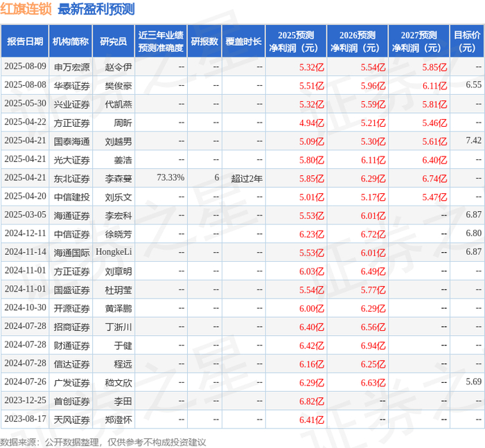Screen dimensions: 485x448
Task: Click target price 7.42
Action: pyautogui.click(x=473, y=141)
